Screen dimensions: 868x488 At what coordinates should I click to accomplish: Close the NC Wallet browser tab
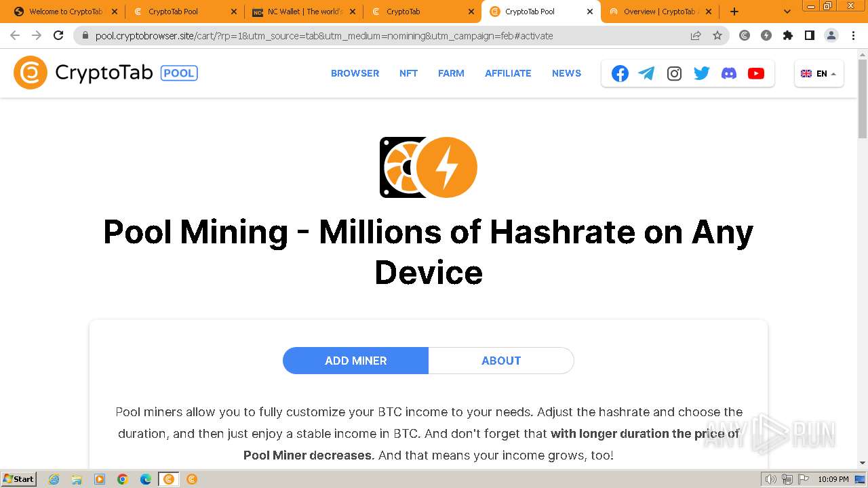(352, 12)
